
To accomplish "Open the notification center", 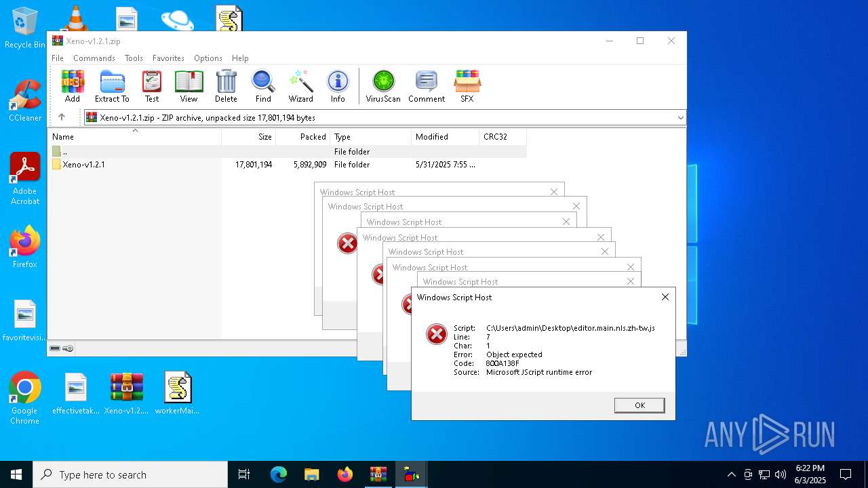I will [846, 474].
